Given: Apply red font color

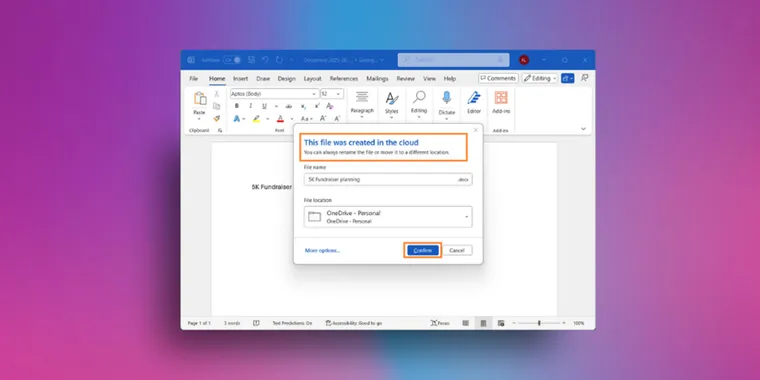Looking at the screenshot, I should pyautogui.click(x=280, y=119).
